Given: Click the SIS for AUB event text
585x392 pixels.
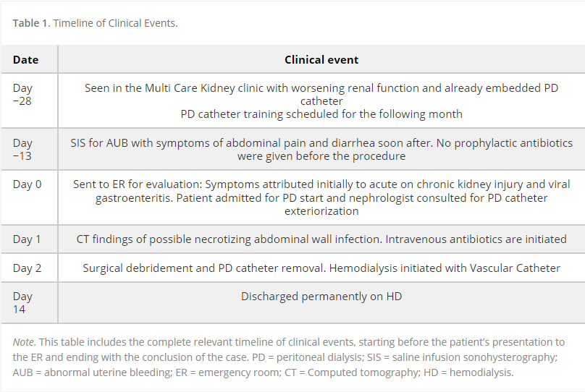Looking at the screenshot, I should [321, 149].
